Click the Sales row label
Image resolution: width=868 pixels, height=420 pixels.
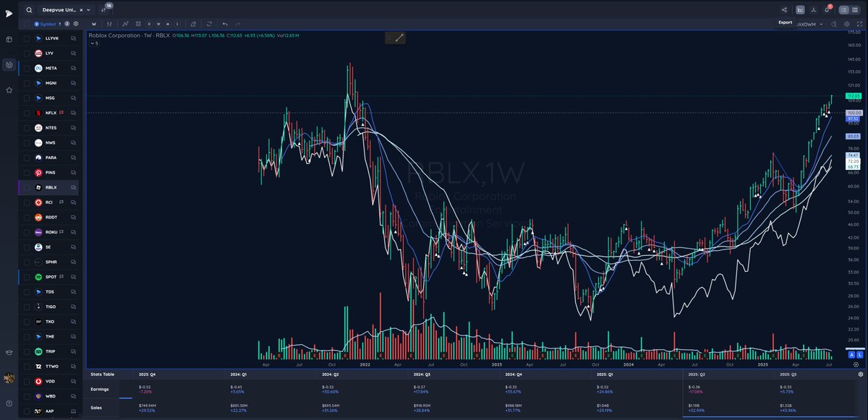pos(95,408)
